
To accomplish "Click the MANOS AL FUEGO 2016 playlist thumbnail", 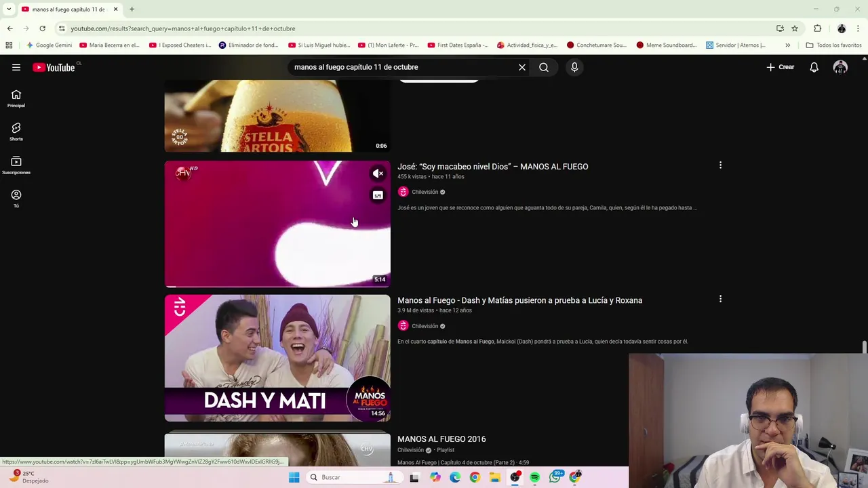I will click(x=277, y=449).
